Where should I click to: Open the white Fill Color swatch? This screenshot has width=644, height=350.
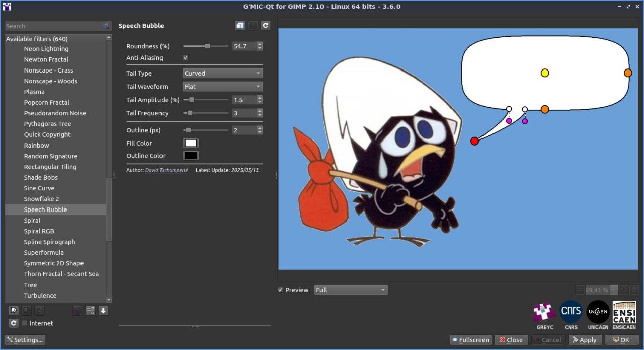(191, 143)
